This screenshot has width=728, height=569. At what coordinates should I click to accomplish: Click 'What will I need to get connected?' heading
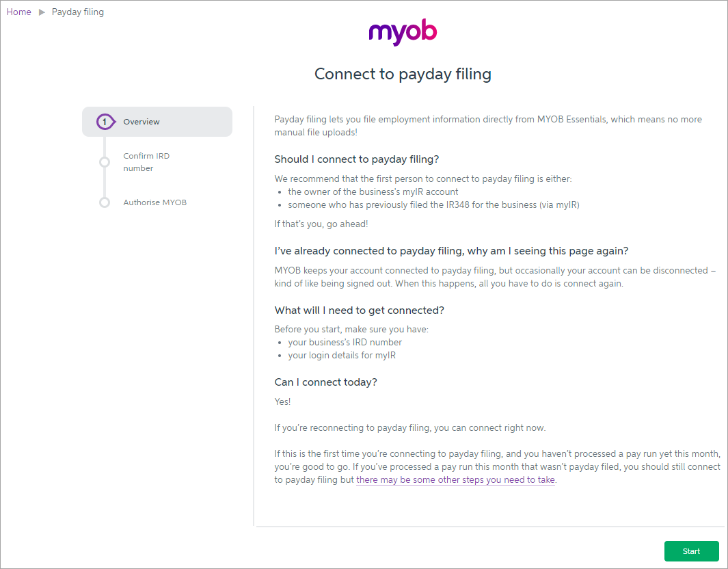(x=359, y=310)
